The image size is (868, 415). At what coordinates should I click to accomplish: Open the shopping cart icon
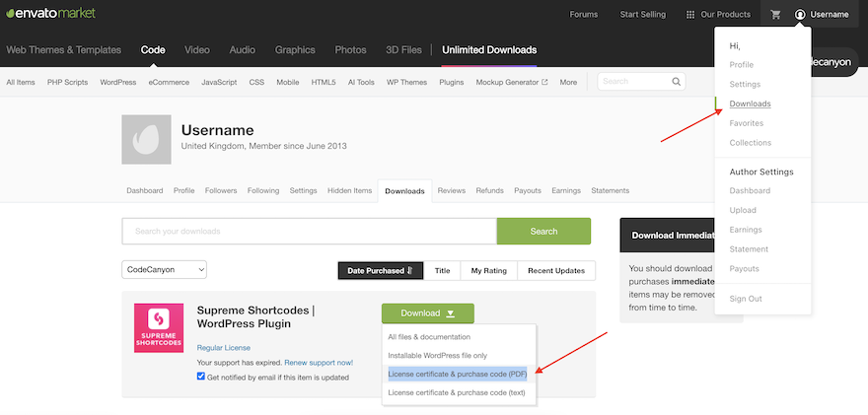point(775,15)
